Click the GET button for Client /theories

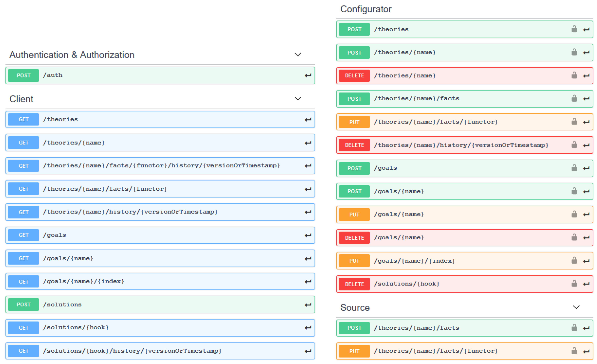click(24, 119)
